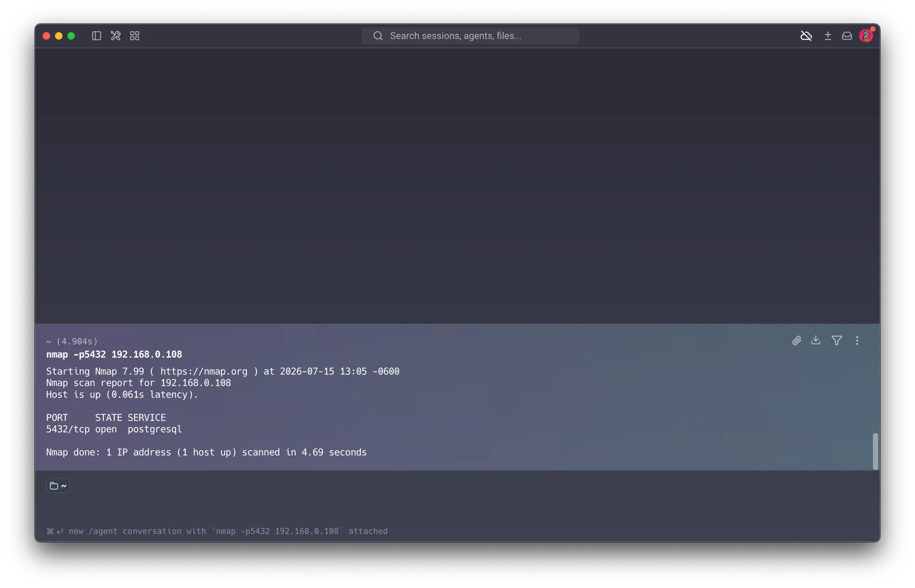Open the user profile avatar

866,36
